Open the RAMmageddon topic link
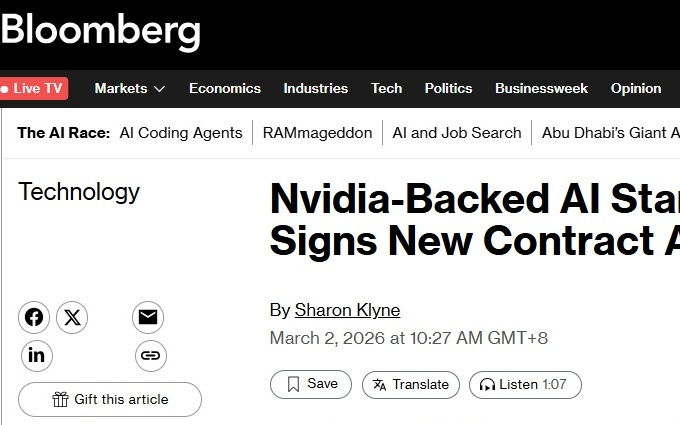Image resolution: width=680 pixels, height=425 pixels. click(x=317, y=132)
